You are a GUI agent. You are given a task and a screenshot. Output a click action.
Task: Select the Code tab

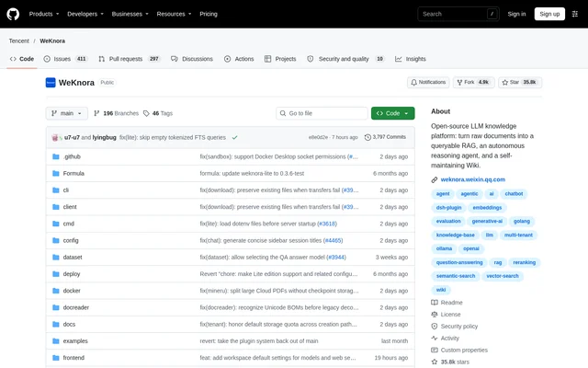[x=22, y=59]
